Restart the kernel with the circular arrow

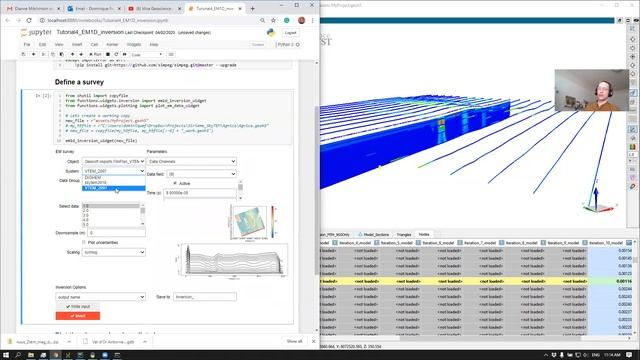pos(116,54)
